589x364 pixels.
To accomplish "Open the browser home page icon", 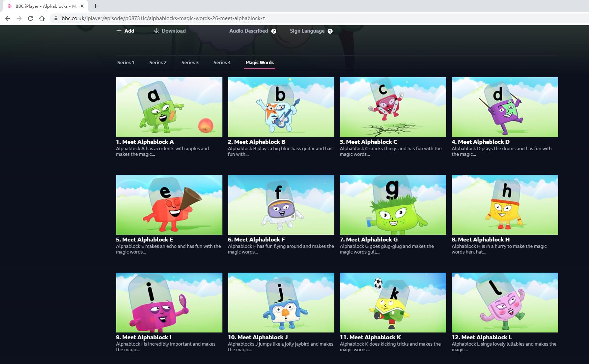I will [42, 18].
